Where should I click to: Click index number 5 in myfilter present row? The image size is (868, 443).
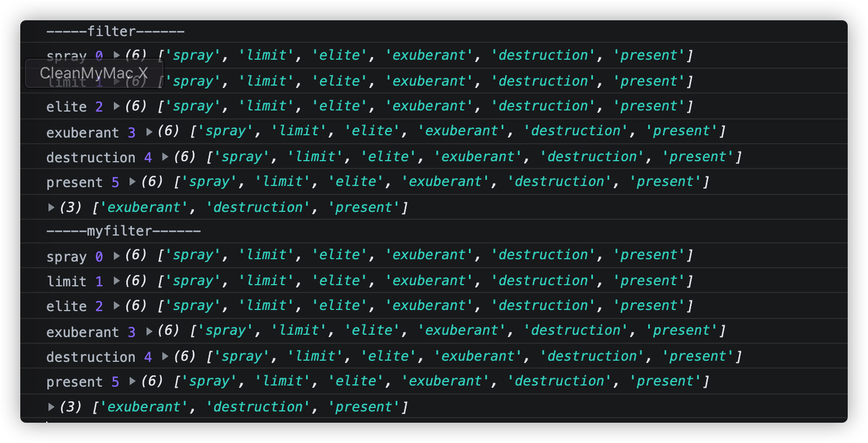click(x=115, y=382)
